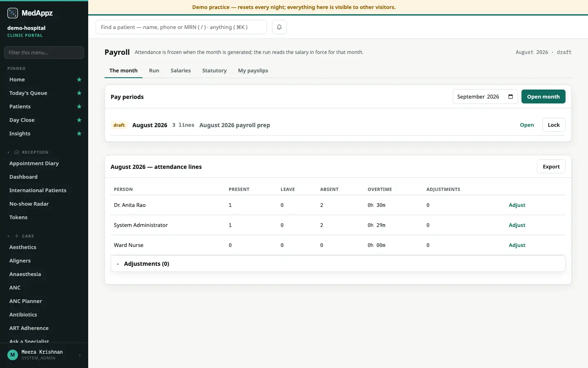Click the System Administrator name cell
Screen dimensions: 588x368
pyautogui.click(x=141, y=225)
